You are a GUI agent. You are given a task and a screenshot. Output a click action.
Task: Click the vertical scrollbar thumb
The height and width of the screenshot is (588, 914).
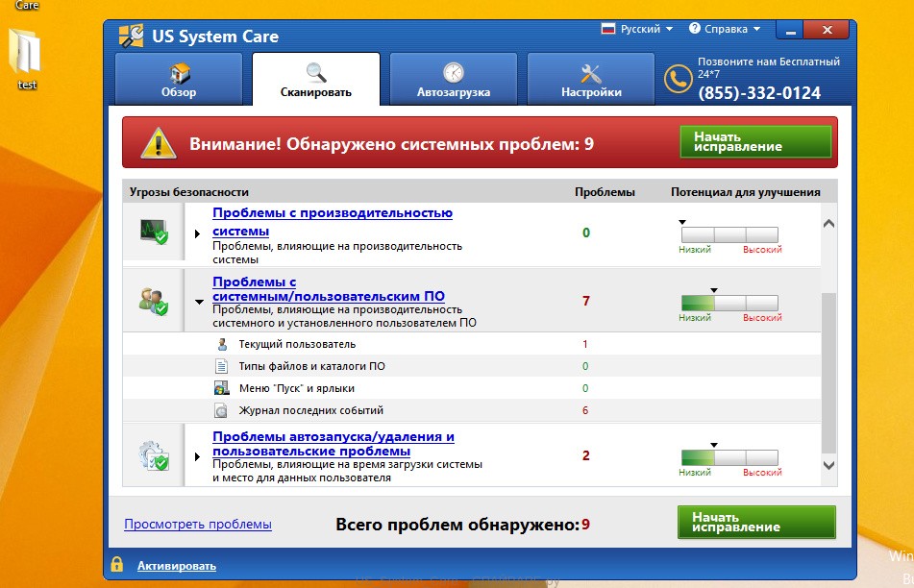828,373
